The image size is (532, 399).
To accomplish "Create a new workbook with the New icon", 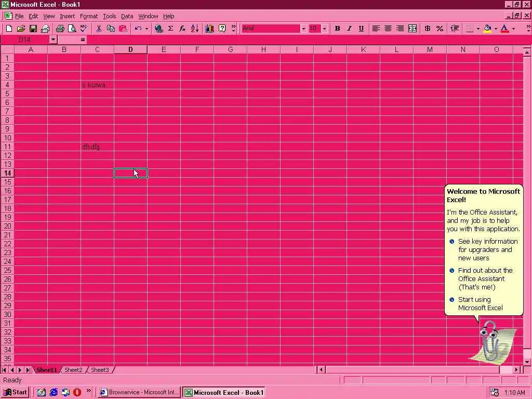I will coord(9,29).
